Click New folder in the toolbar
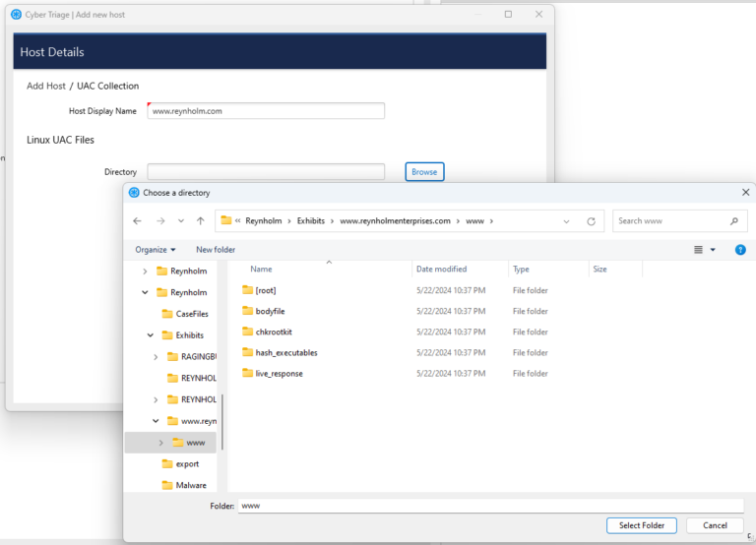The height and width of the screenshot is (545, 756). point(216,250)
